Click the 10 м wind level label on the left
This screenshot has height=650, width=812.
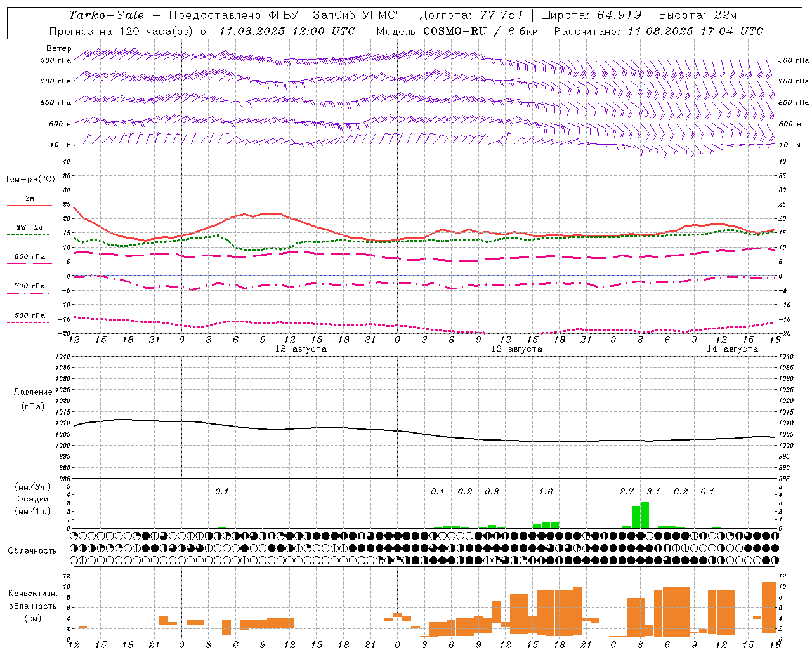coord(61,145)
